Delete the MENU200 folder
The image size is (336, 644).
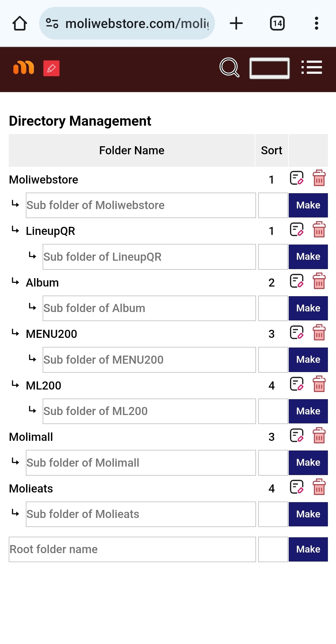(319, 333)
